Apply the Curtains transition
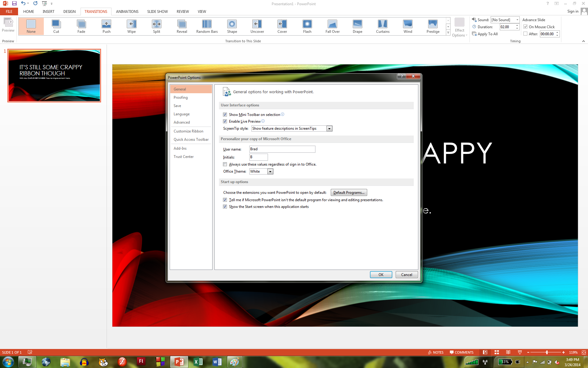Viewport: 588px width, 368px height. point(383,26)
